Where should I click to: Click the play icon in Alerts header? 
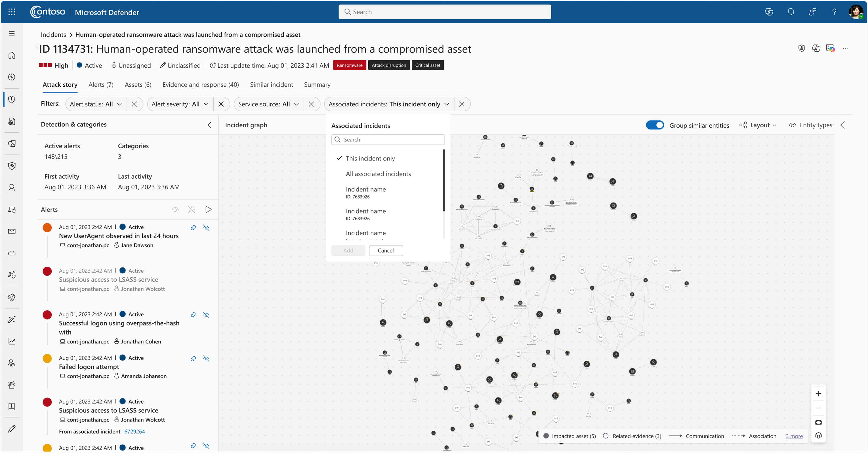tap(208, 210)
